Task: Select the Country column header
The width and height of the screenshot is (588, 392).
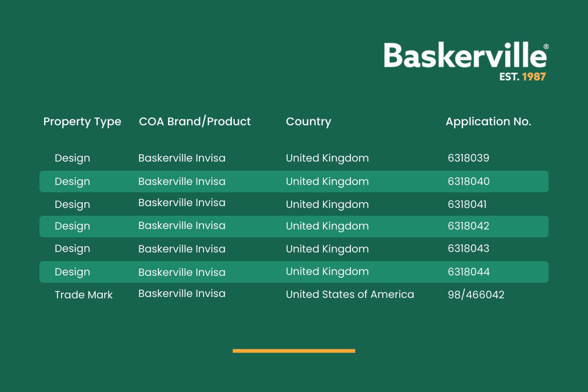Action: (x=308, y=122)
